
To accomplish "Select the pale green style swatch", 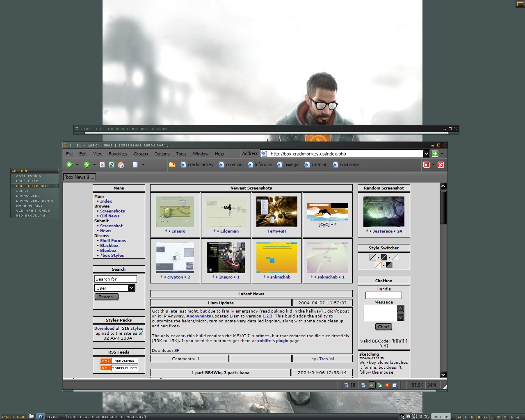I will pyautogui.click(x=395, y=257).
